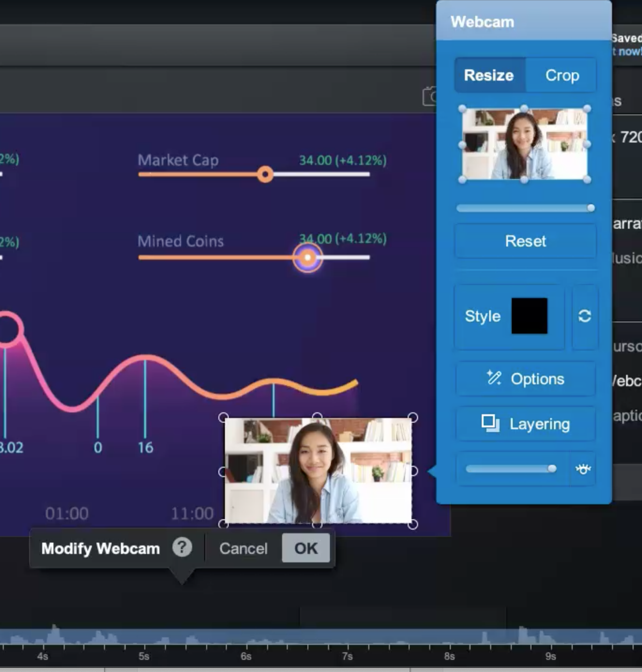The height and width of the screenshot is (672, 642).
Task: Click the Layering stacked squares icon
Action: (x=490, y=423)
